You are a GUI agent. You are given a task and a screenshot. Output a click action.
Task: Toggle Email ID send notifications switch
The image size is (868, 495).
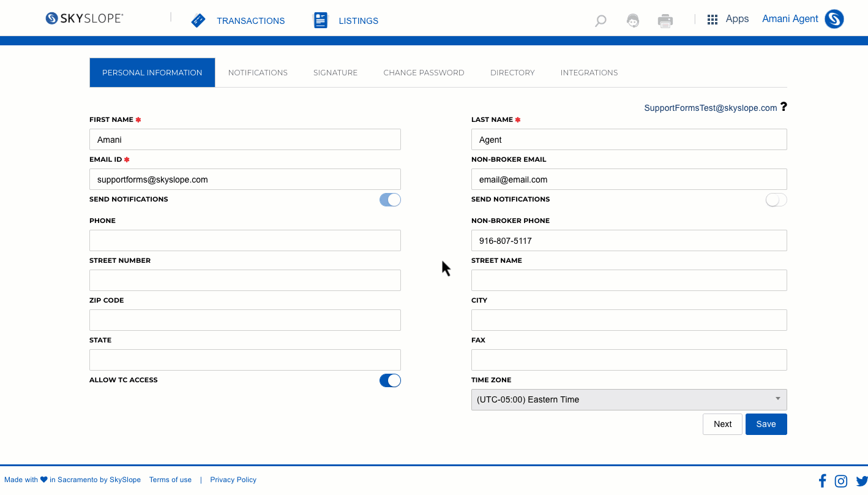(390, 200)
